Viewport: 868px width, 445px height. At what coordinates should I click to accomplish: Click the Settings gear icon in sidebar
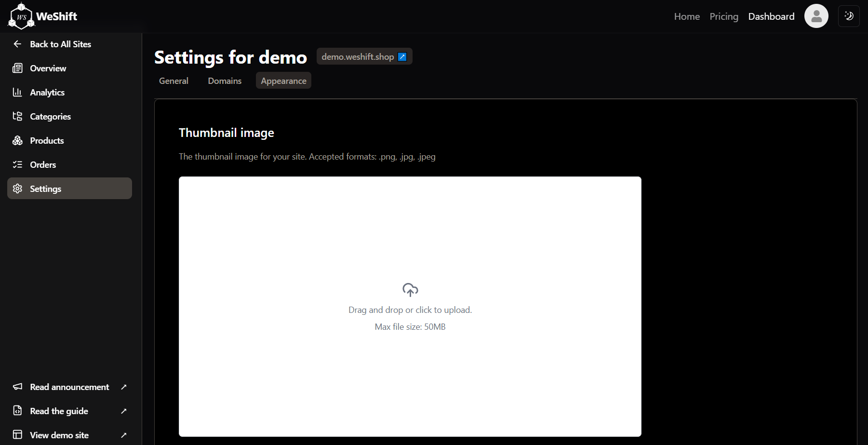pyautogui.click(x=17, y=189)
